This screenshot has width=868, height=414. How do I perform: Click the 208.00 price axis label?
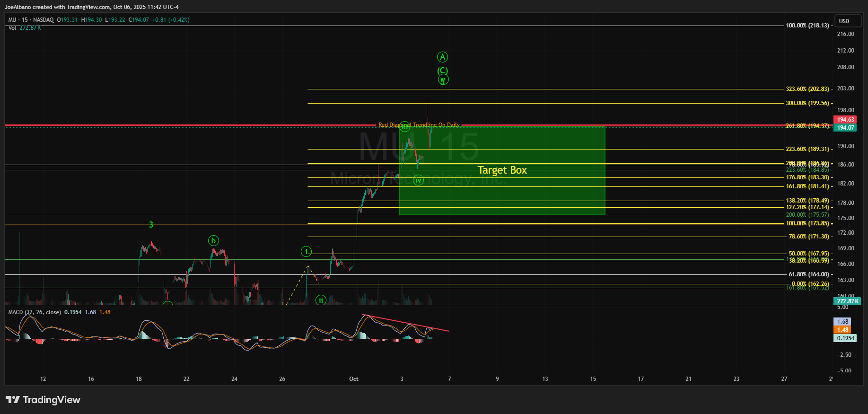point(845,67)
